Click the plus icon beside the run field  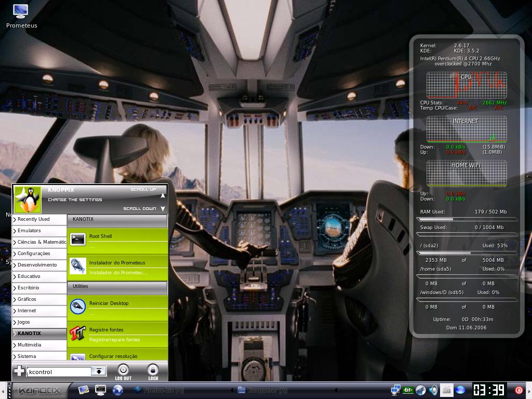coord(19,371)
